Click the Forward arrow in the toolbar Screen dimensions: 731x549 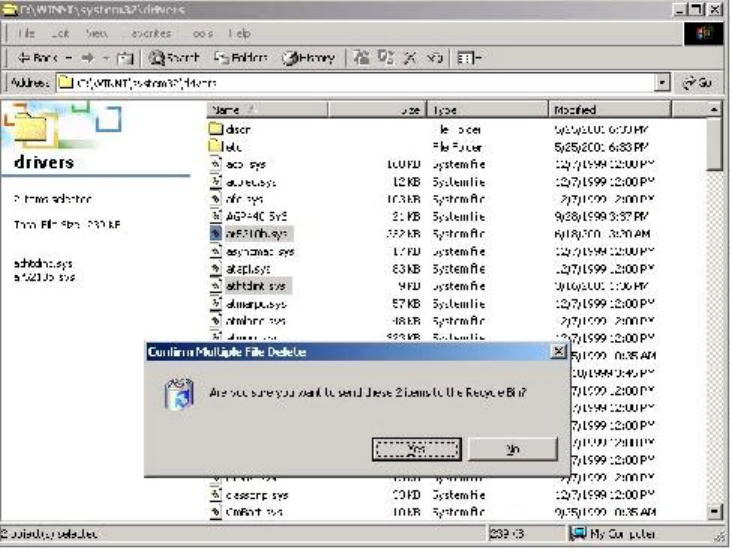[88, 58]
